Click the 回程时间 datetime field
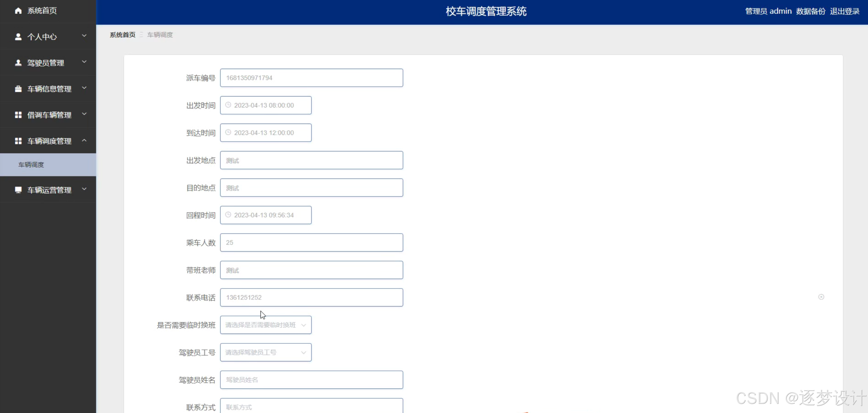868x413 pixels. click(x=266, y=215)
